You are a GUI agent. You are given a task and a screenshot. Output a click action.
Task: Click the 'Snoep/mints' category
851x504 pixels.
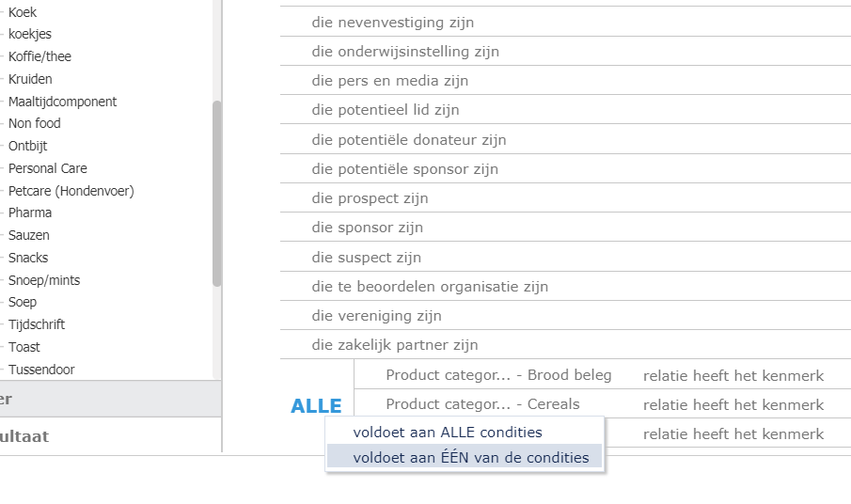[x=44, y=280]
